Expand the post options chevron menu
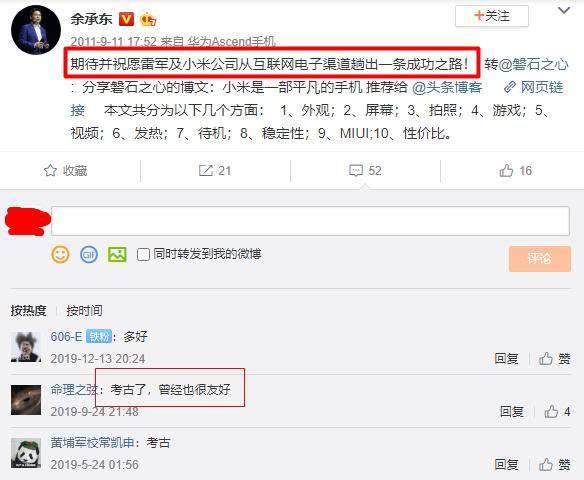This screenshot has height=480, width=584. click(564, 10)
